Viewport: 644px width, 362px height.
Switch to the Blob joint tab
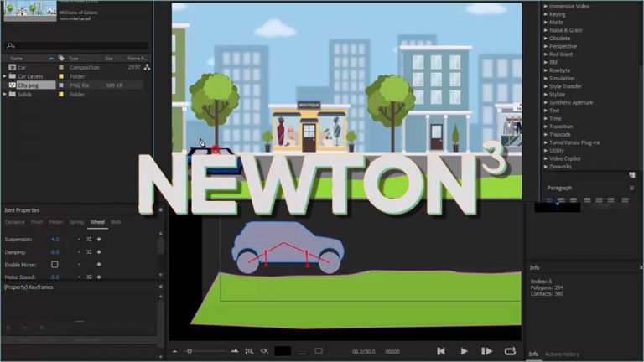click(116, 222)
